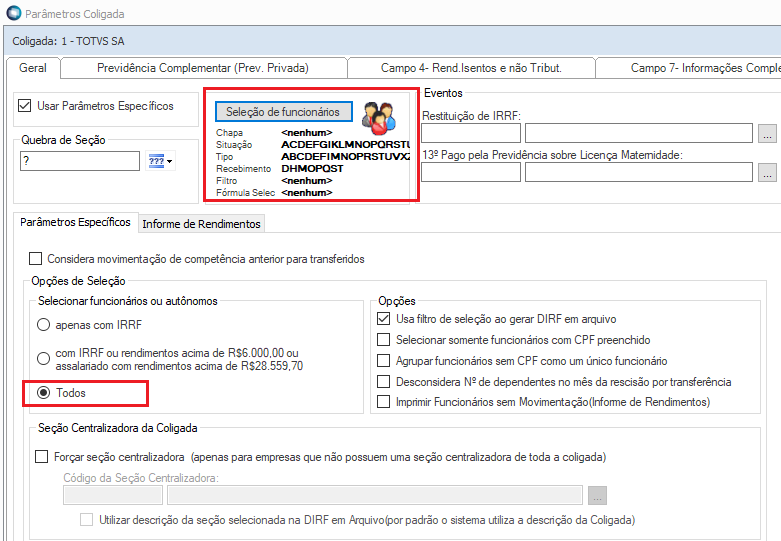Toggle Usar Parâmetros Específicos checkbox

(x=24, y=106)
